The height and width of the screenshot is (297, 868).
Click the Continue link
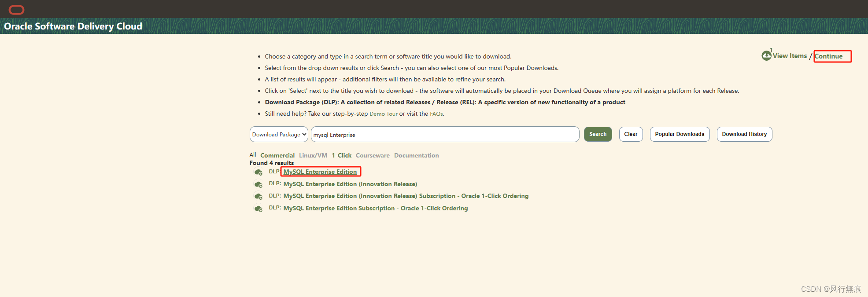pos(828,56)
